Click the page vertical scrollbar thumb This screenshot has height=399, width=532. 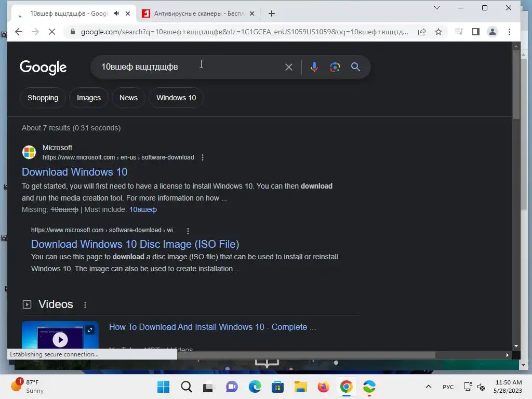point(516,85)
